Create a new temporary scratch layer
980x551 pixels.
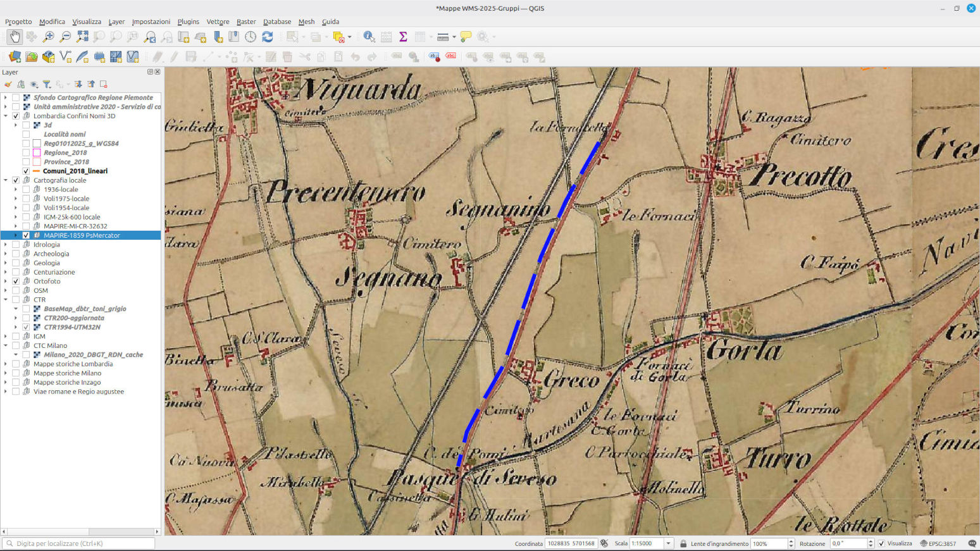99,57
